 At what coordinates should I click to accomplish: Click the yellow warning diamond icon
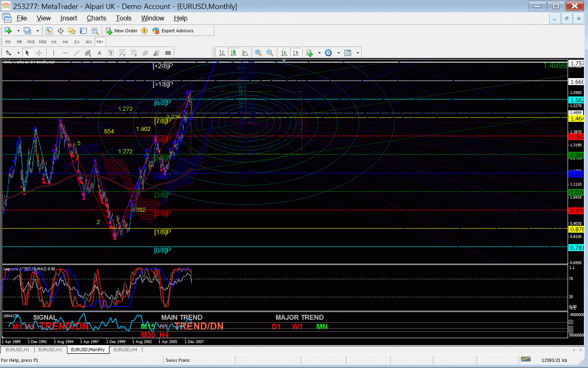(145, 31)
